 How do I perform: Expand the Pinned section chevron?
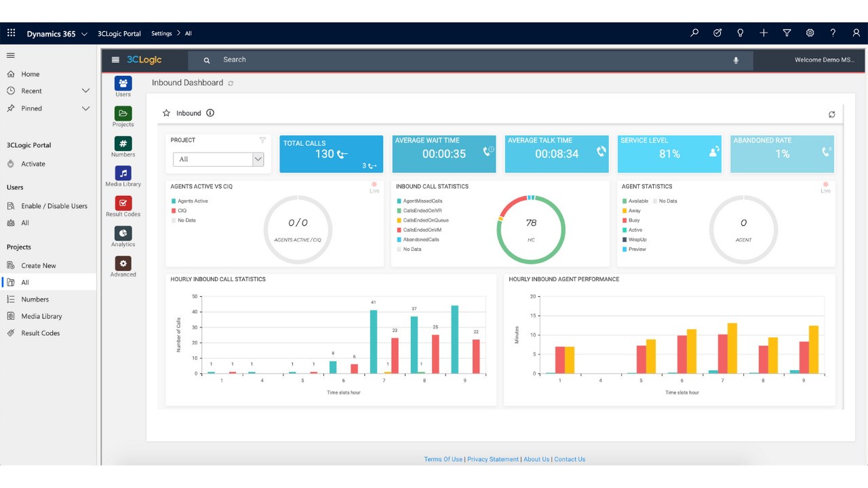point(85,108)
